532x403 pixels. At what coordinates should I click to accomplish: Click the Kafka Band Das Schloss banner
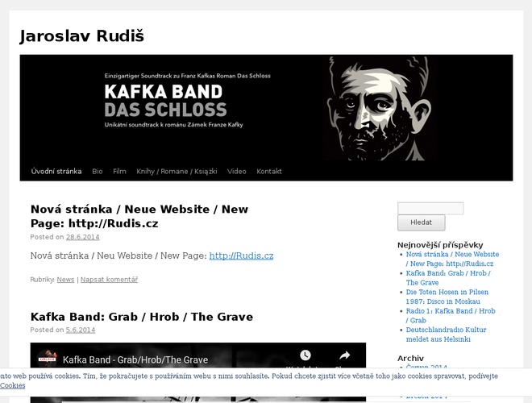point(266,109)
